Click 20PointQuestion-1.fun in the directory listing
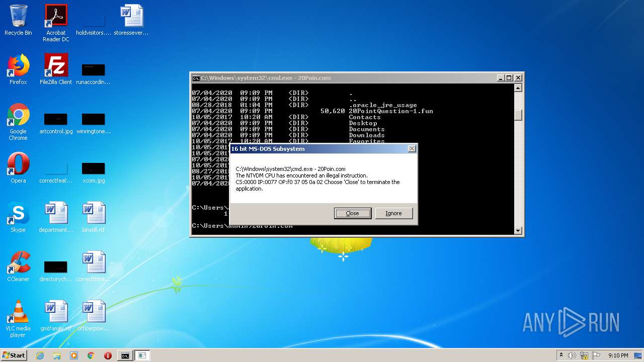Viewport: 644px width, 362px height. [x=391, y=111]
